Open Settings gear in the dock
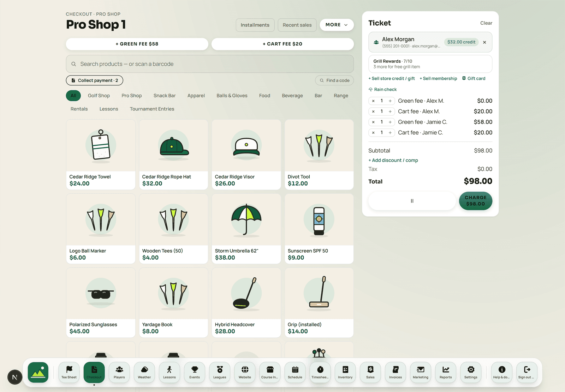Screen dimensions: 565x392 [471, 372]
